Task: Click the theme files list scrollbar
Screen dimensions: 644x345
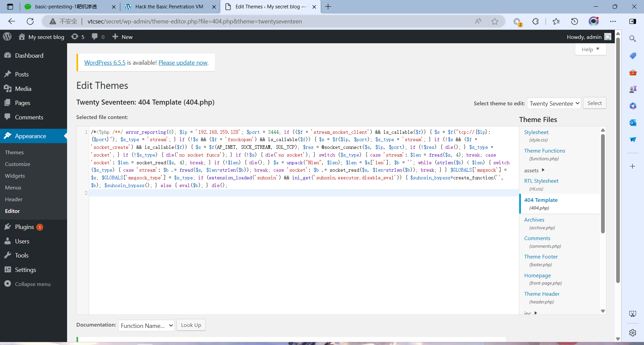Action: coord(603,183)
